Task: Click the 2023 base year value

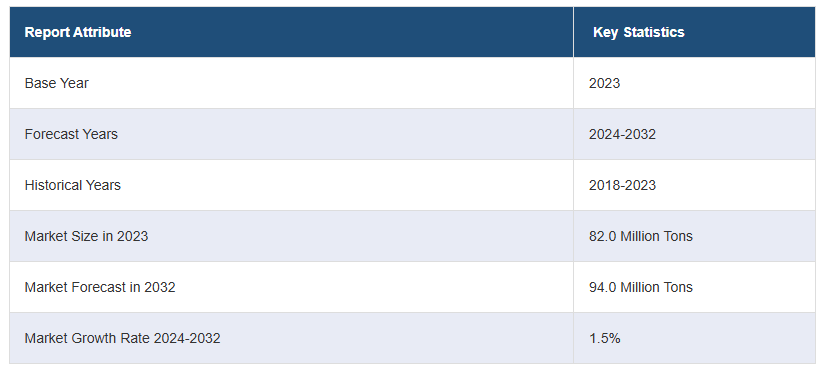Action: [x=604, y=83]
